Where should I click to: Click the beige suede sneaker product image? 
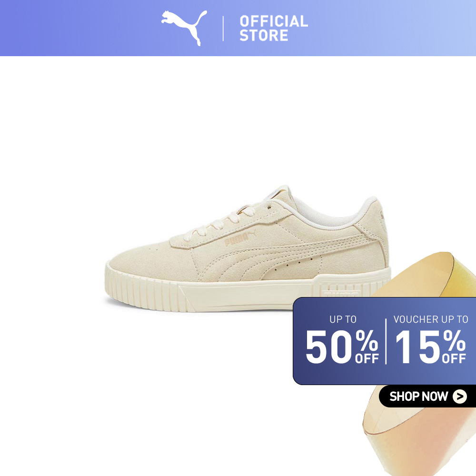click(248, 248)
